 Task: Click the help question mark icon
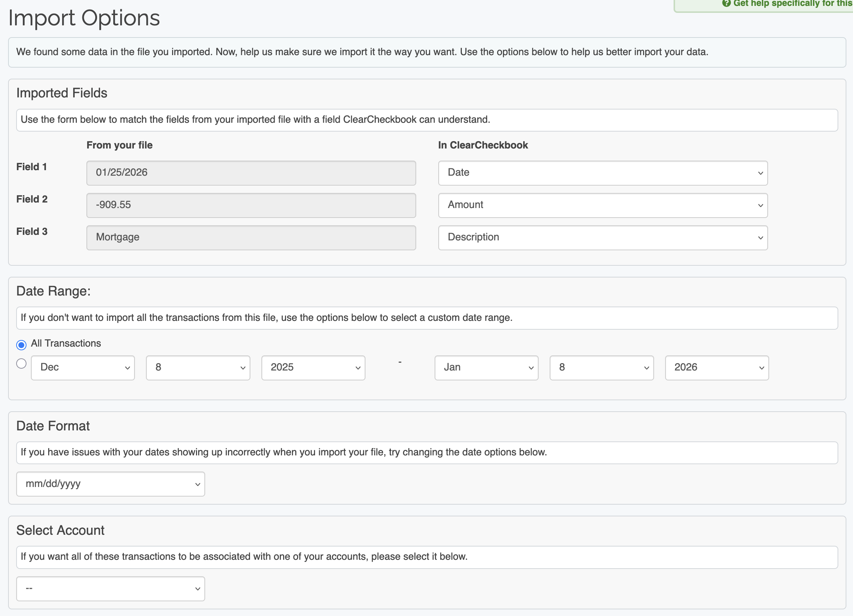pyautogui.click(x=726, y=3)
